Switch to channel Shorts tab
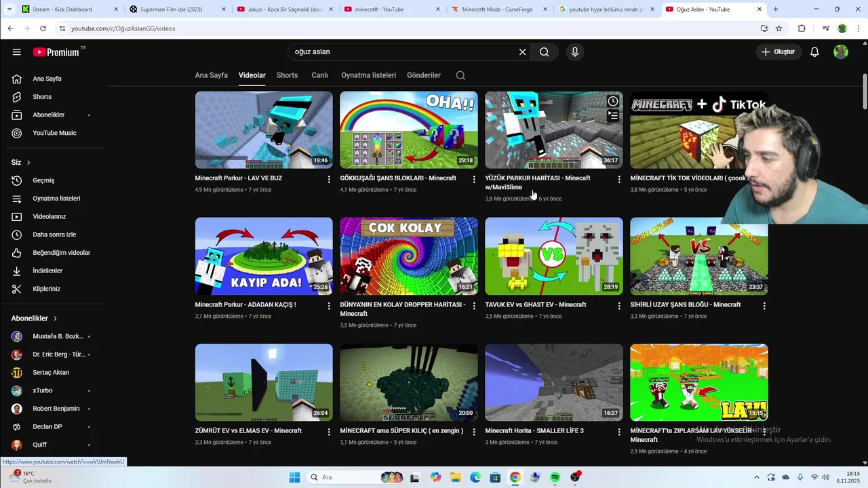Screen dimensions: 868x488 (x=287, y=75)
